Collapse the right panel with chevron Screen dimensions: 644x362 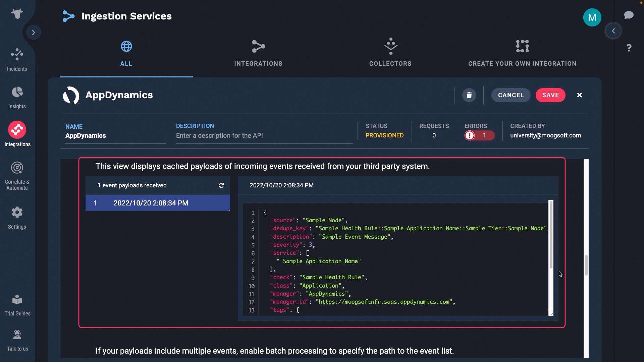pyautogui.click(x=613, y=31)
